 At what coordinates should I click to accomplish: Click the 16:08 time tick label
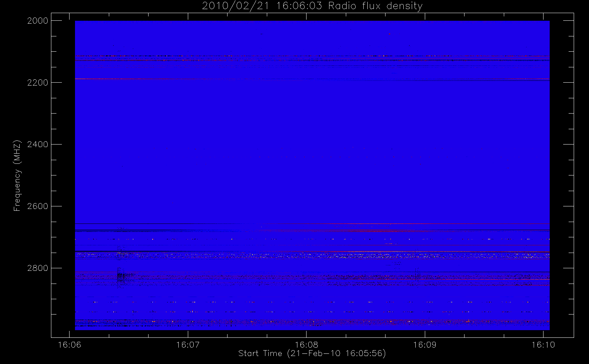(306, 345)
